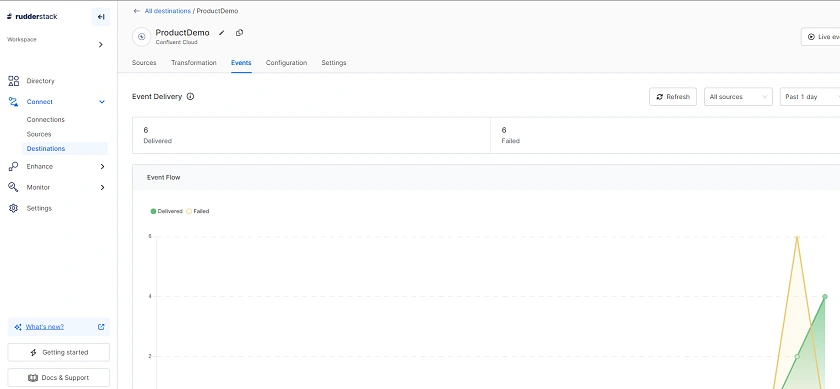Click the Connect pipeline icon

pyautogui.click(x=13, y=102)
